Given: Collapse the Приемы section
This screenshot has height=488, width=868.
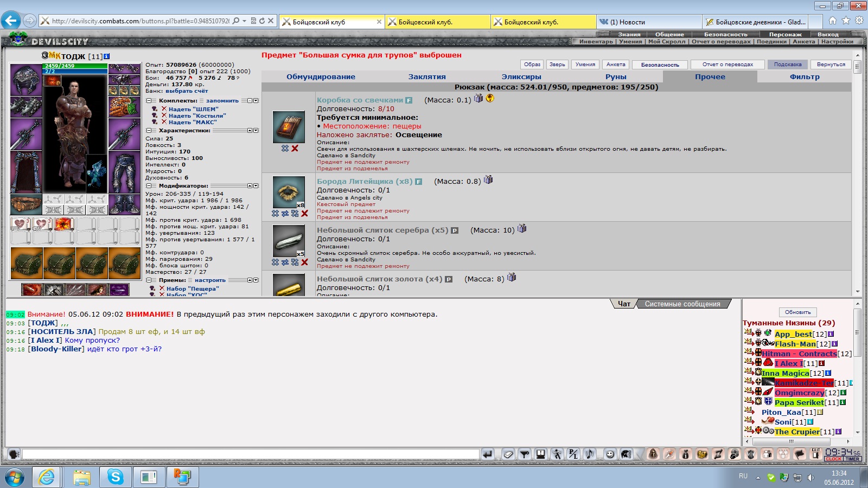Looking at the screenshot, I should coord(149,280).
